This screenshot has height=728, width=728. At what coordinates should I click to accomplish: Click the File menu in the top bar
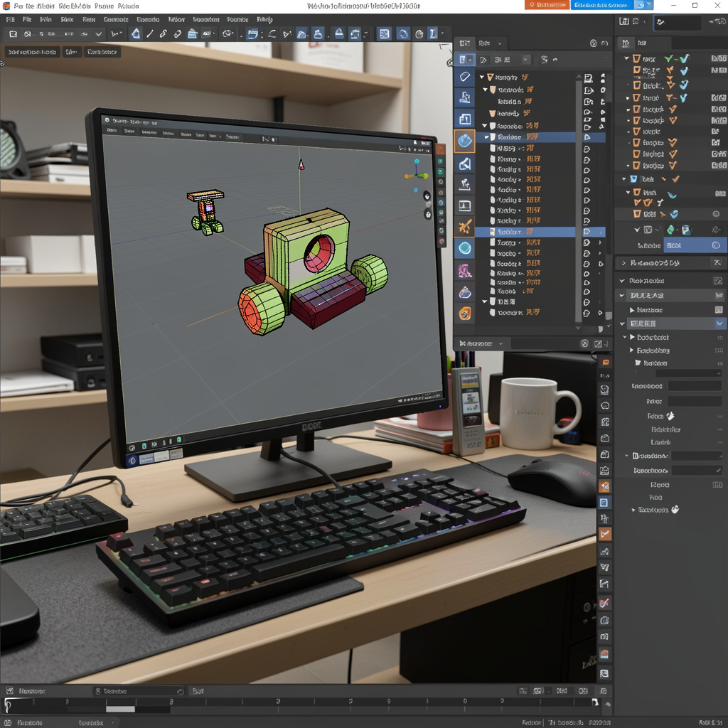[10, 19]
